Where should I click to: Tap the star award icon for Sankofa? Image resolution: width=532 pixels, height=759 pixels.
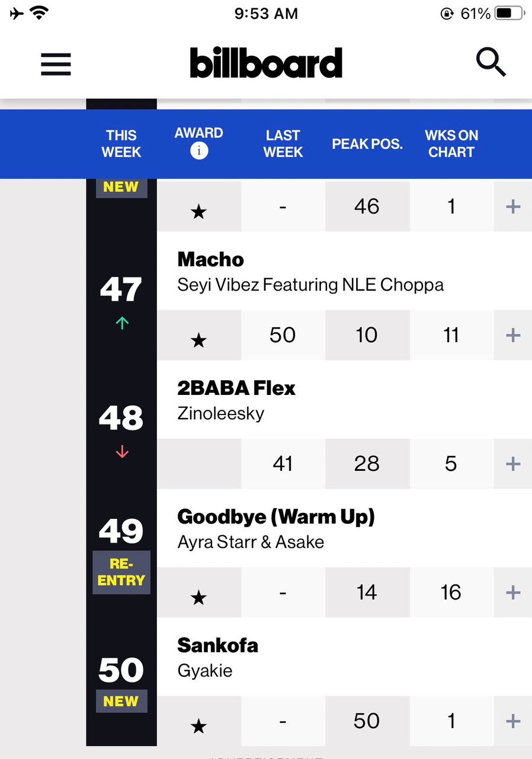click(x=199, y=725)
